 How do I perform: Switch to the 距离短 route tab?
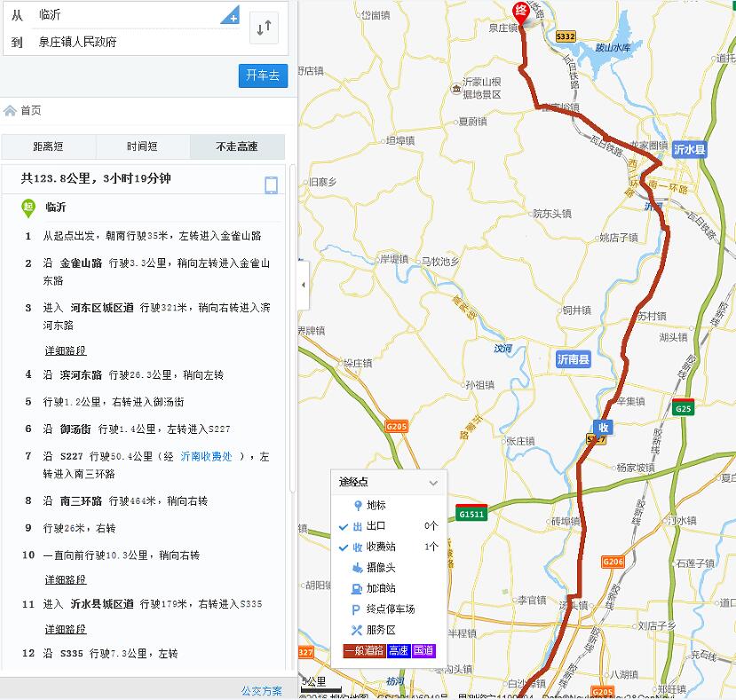[48, 147]
